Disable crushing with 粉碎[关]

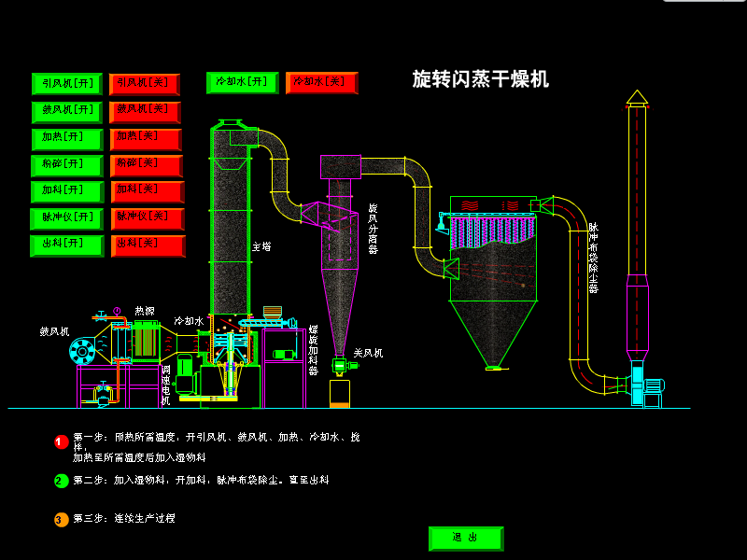145,165
